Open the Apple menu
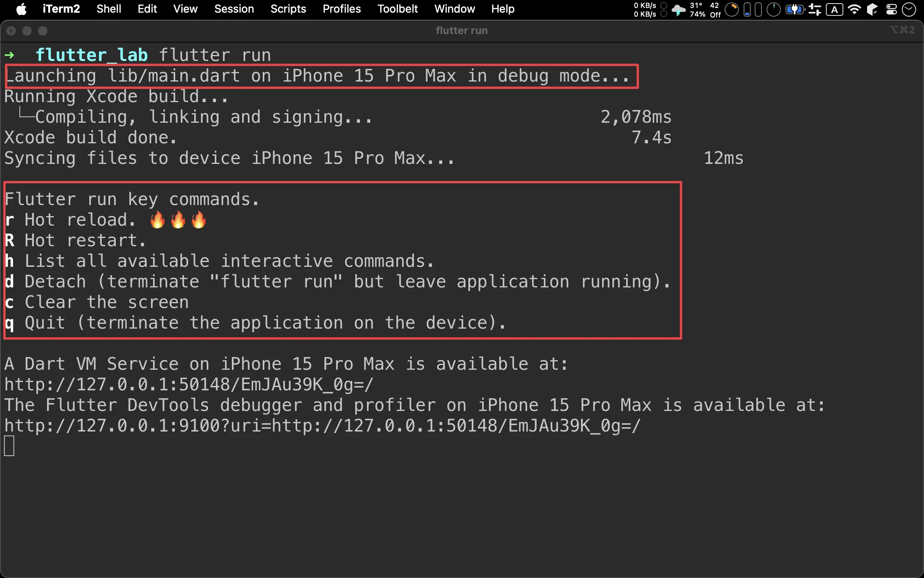The width and height of the screenshot is (924, 578). 21,9
